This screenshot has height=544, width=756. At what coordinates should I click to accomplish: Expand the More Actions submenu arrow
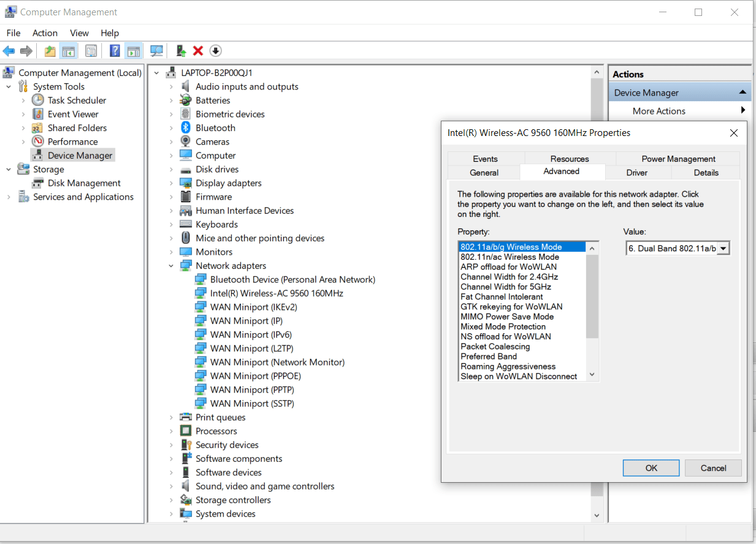[x=743, y=110]
